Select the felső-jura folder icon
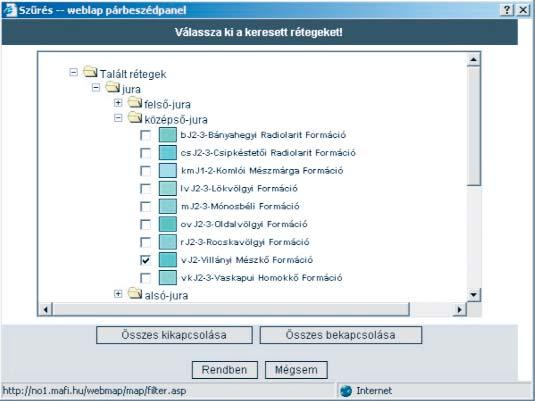 point(135,102)
